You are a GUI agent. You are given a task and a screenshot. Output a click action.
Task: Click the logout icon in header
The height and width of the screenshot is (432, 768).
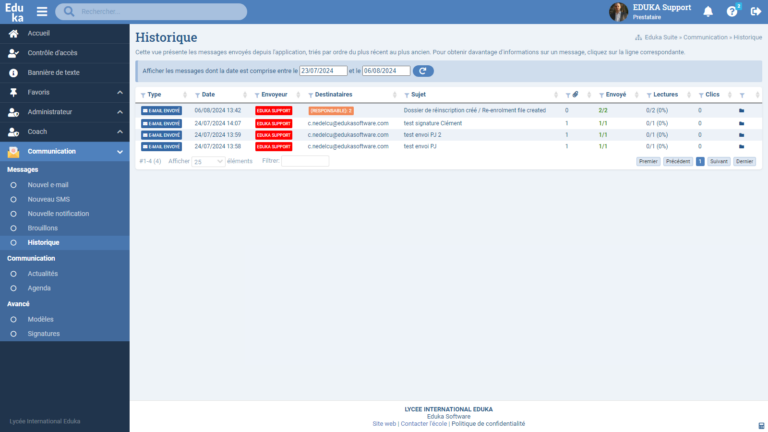pos(754,12)
